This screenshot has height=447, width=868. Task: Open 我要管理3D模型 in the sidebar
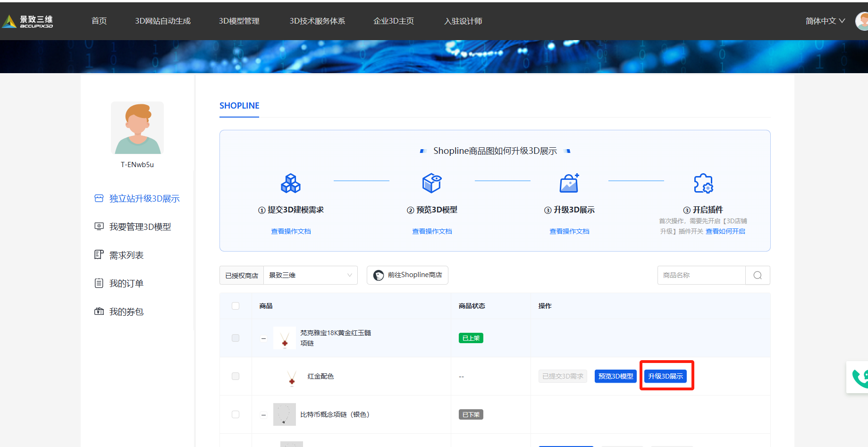pos(140,227)
